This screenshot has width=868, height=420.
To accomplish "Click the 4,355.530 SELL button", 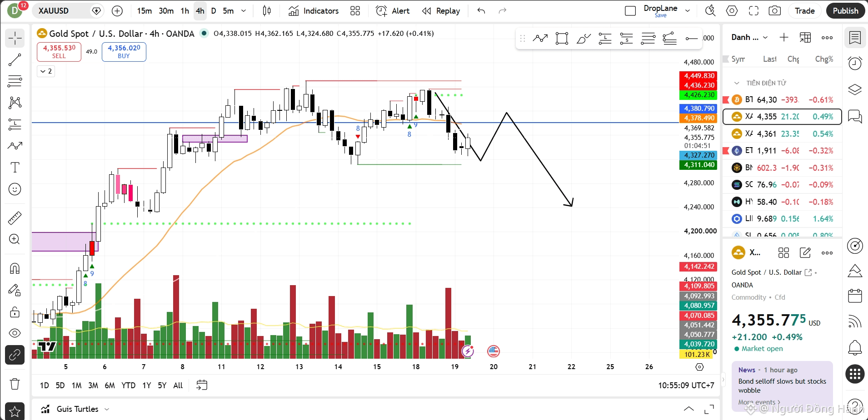I will 59,52.
